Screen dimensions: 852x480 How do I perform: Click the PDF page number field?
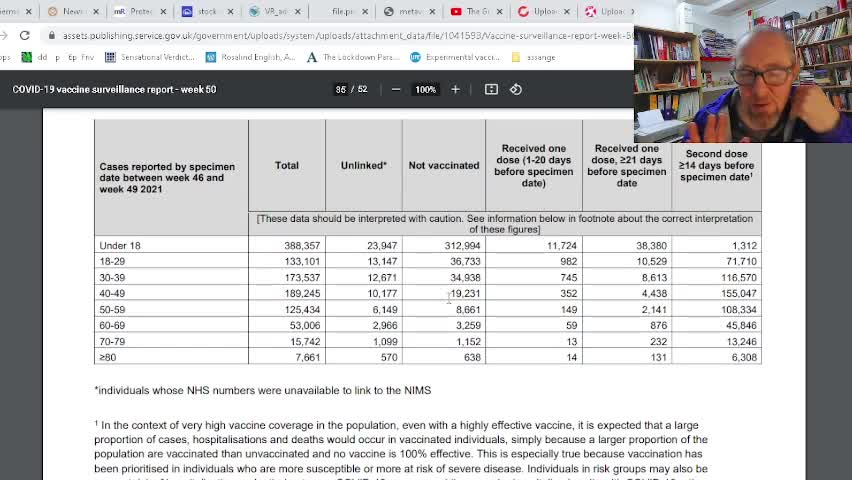click(341, 89)
